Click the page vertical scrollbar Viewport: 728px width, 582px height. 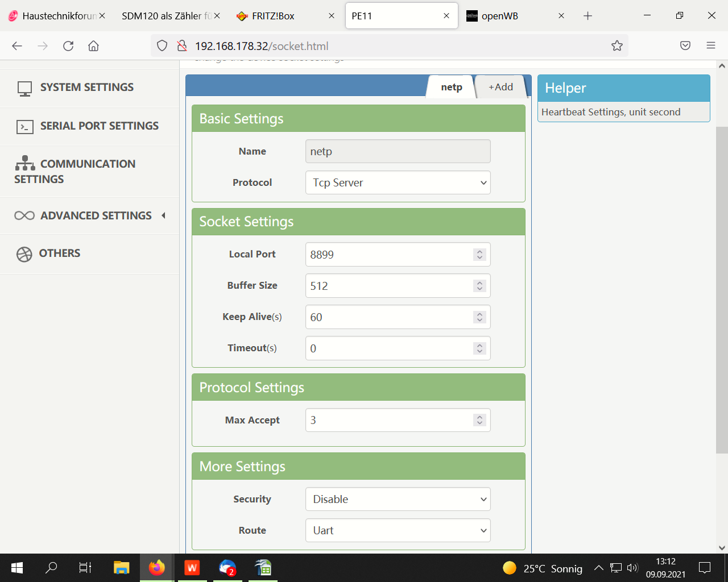pyautogui.click(x=722, y=290)
